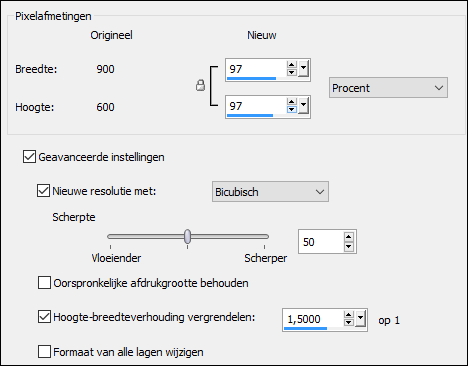Open the Bicubisch resampling dropdown
The image size is (468, 366).
click(270, 192)
